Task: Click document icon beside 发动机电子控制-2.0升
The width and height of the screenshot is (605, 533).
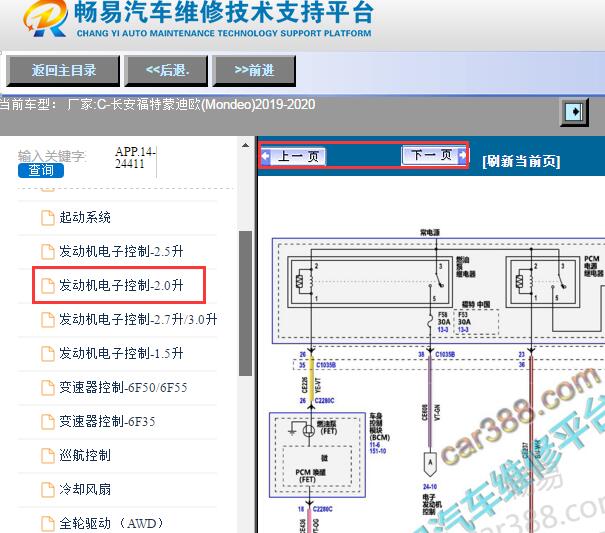Action: coord(48,286)
